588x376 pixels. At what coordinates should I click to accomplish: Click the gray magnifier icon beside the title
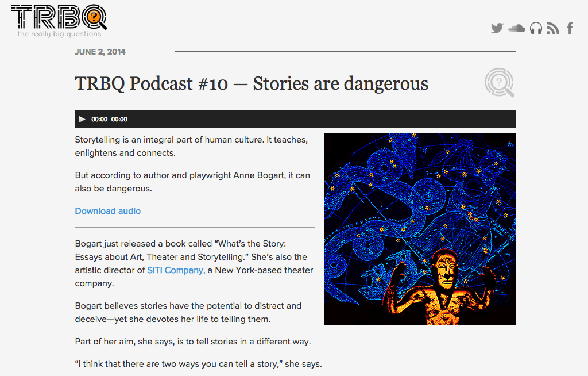pos(499,83)
